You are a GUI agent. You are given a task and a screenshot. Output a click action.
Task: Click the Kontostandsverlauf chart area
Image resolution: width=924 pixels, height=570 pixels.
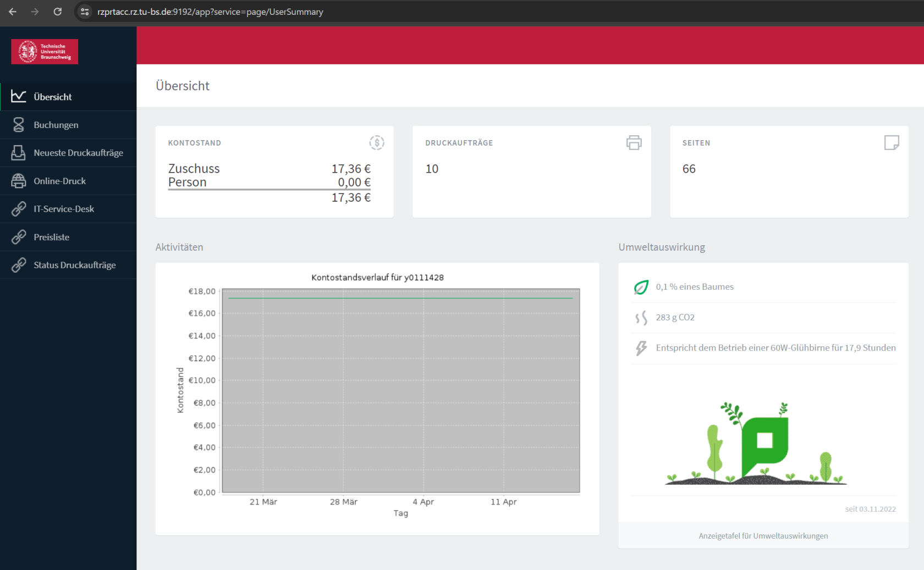[x=401, y=390]
